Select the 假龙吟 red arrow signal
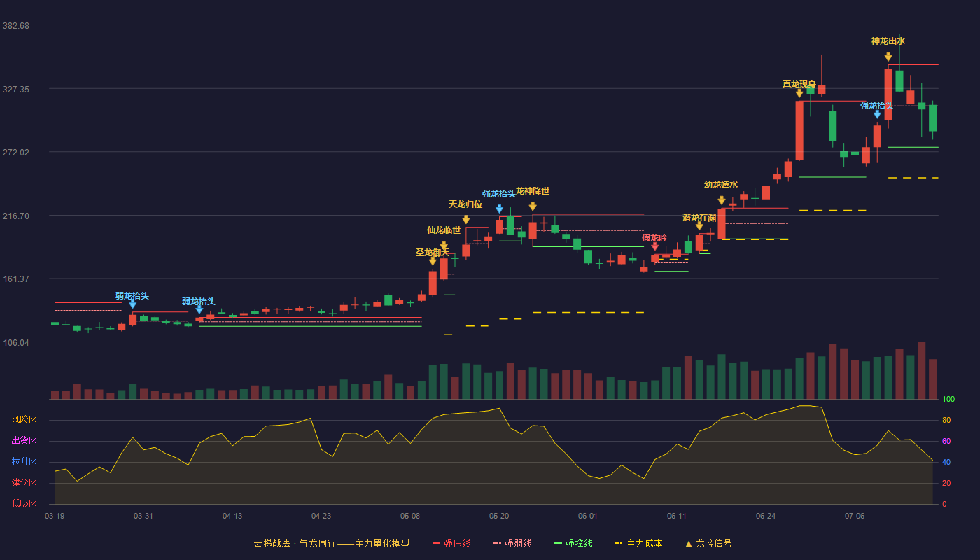This screenshot has height=560, width=980. 654,246
